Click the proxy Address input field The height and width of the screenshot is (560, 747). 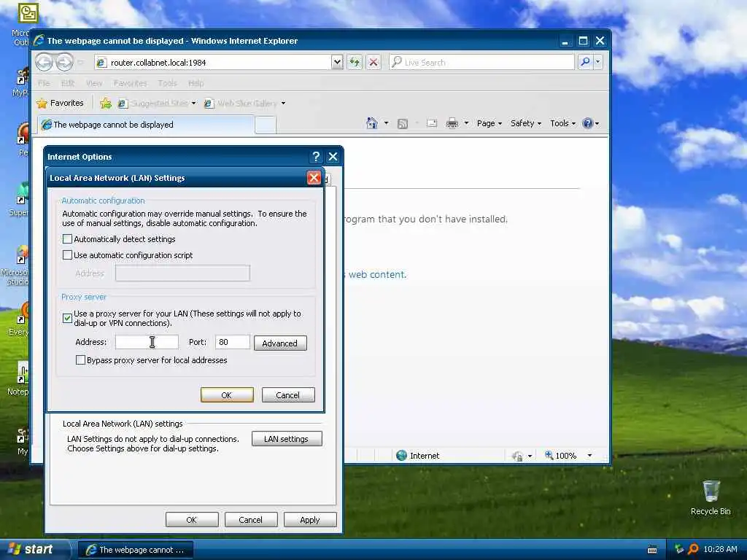coord(147,342)
